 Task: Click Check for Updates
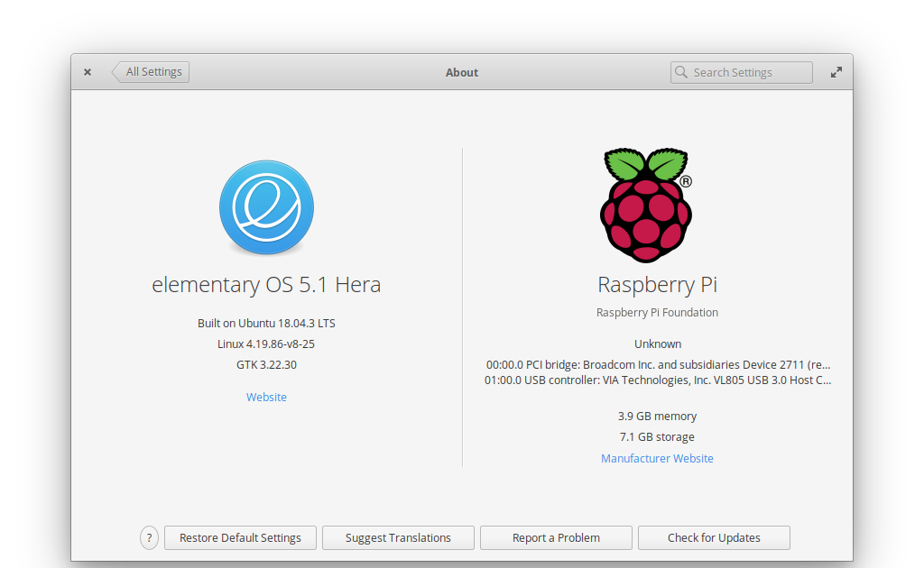point(714,537)
